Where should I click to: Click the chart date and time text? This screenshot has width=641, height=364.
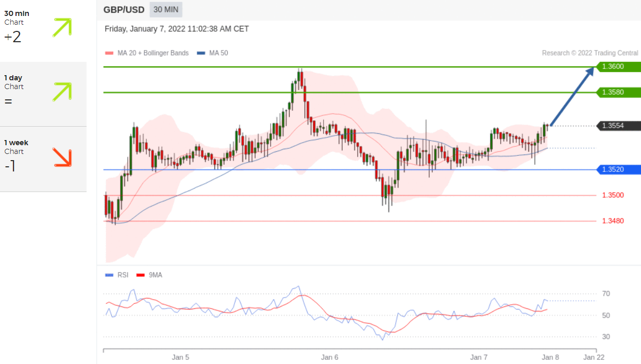click(177, 29)
